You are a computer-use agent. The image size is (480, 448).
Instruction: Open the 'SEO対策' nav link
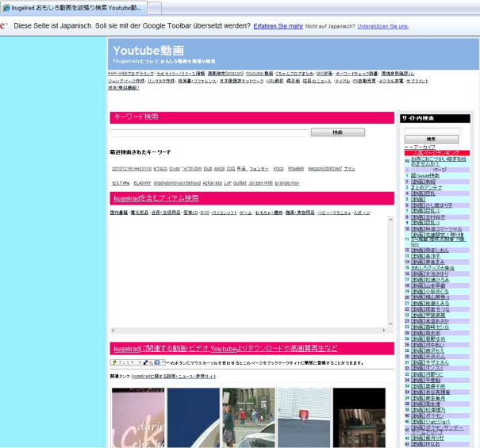coord(324,74)
